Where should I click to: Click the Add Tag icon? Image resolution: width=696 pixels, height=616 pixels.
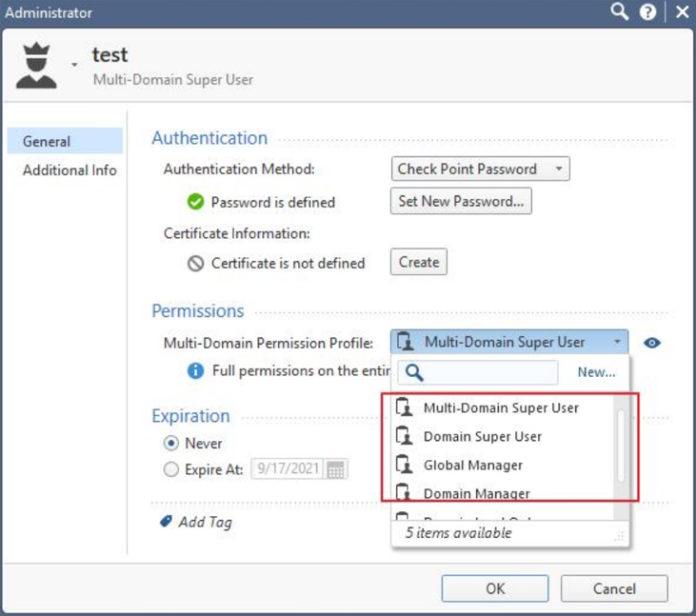166,522
